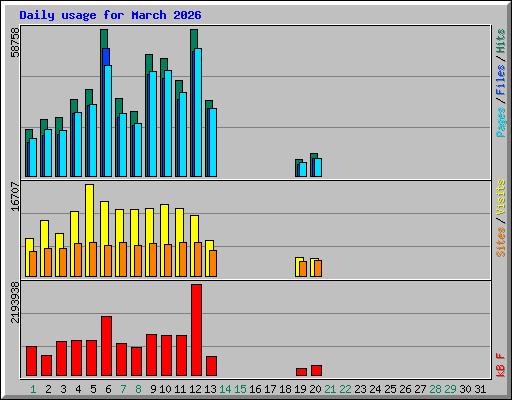Click day 20 on the date axis

315,389
